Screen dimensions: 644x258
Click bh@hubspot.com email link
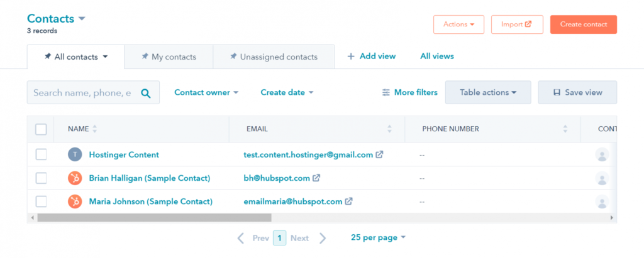point(277,178)
